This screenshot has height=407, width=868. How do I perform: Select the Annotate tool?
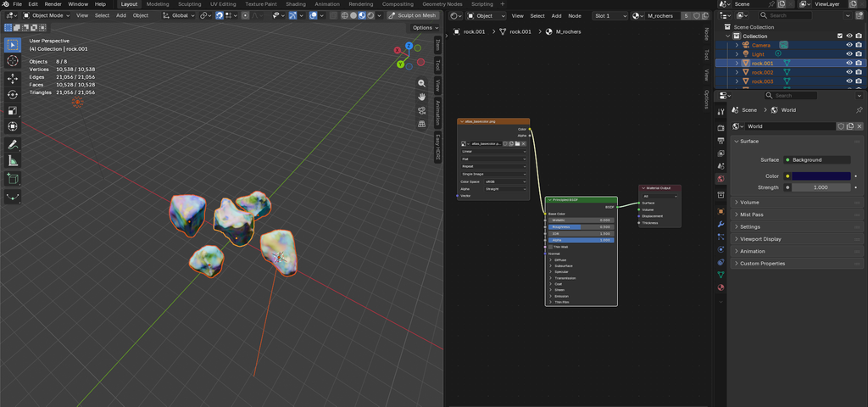[x=13, y=145]
